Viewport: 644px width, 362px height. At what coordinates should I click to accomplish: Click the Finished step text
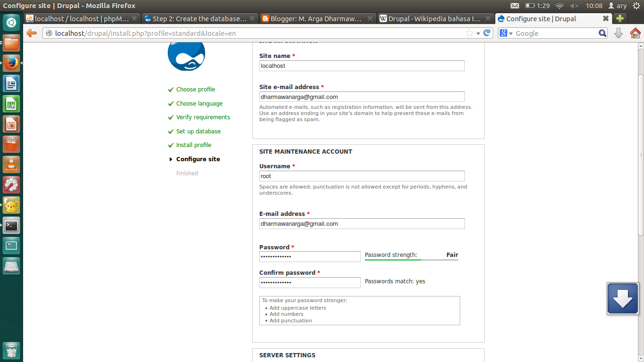(x=187, y=173)
